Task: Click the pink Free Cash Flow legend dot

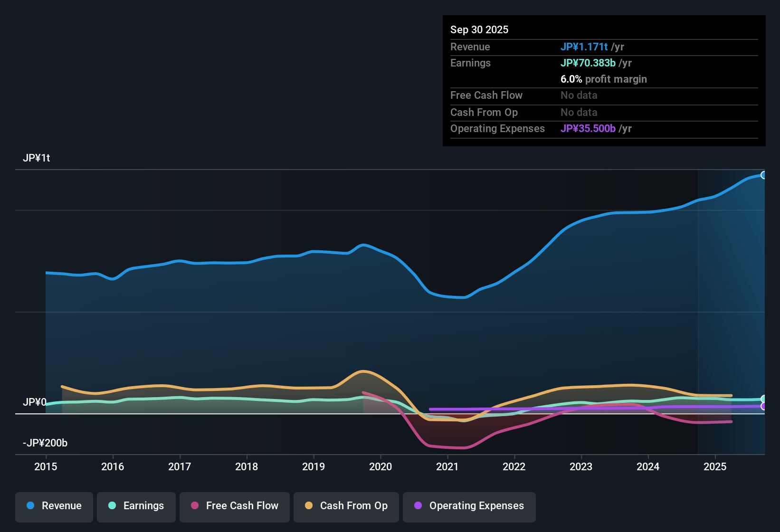Action: pos(194,506)
